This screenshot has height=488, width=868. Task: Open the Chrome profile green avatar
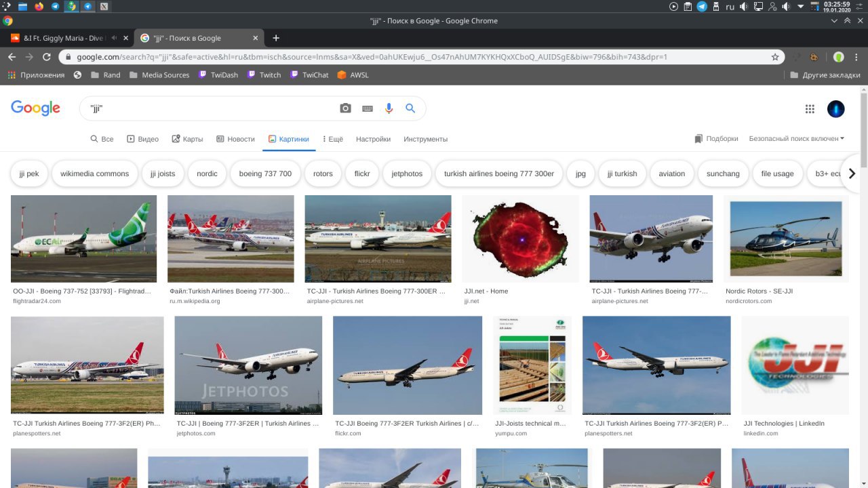point(839,57)
